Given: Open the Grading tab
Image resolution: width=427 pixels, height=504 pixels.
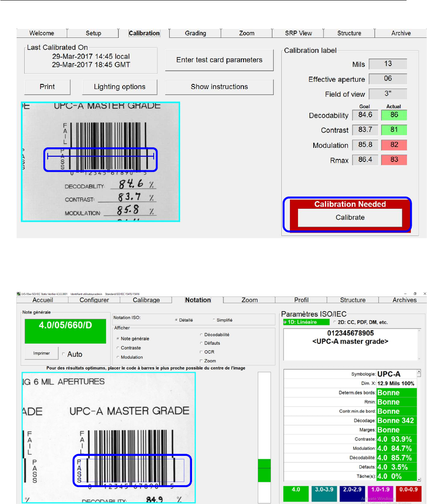Looking at the screenshot, I should tap(195, 33).
